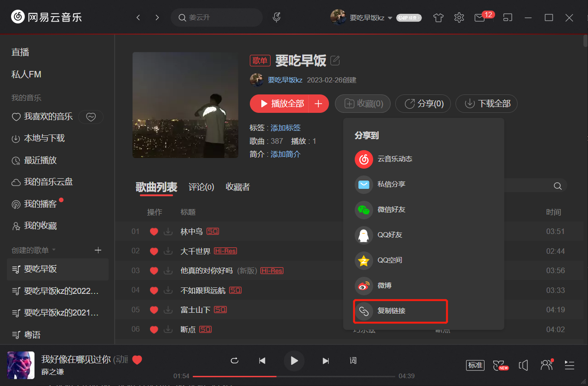Open 我的收藏 in sidebar
This screenshot has height=386, width=588.
click(x=34, y=226)
